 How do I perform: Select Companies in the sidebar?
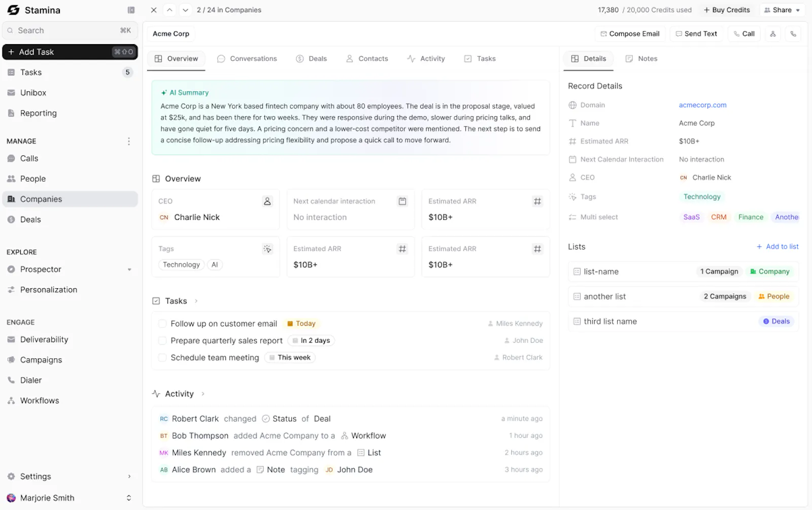pyautogui.click(x=70, y=199)
